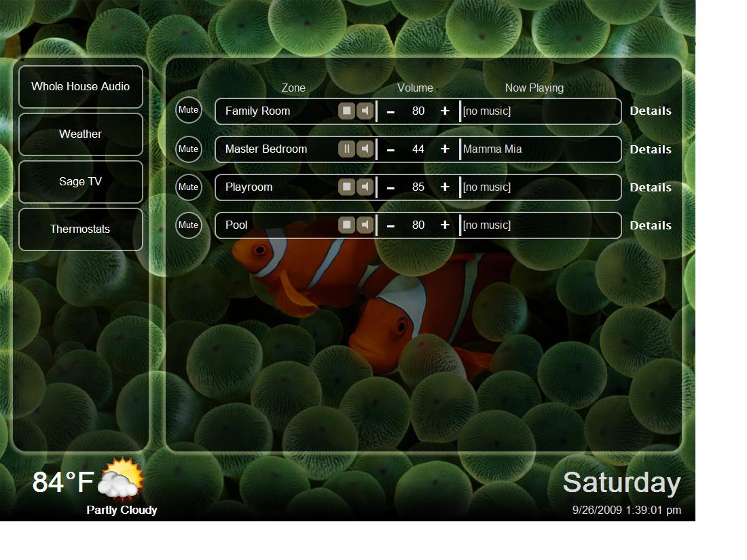Stop playback in Pool zone
Viewport: 747px width, 560px height.
click(x=347, y=225)
